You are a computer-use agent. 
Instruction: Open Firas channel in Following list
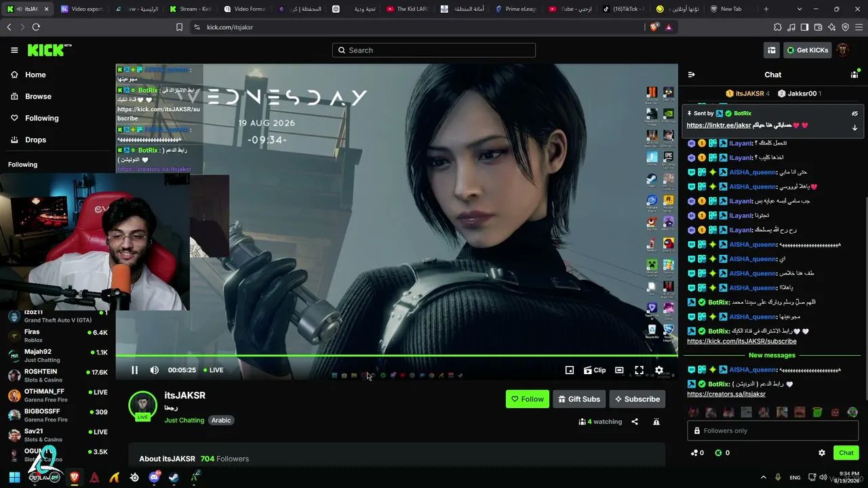coord(58,335)
